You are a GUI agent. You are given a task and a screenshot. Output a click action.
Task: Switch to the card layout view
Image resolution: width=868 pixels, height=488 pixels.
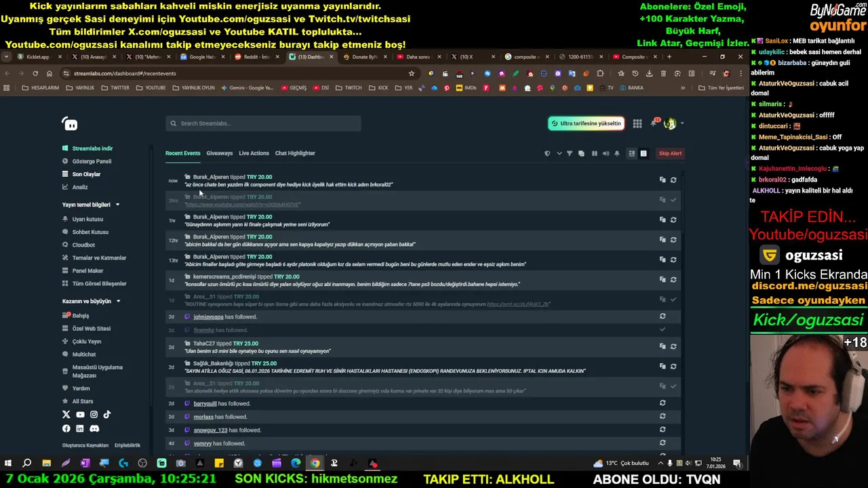point(631,153)
